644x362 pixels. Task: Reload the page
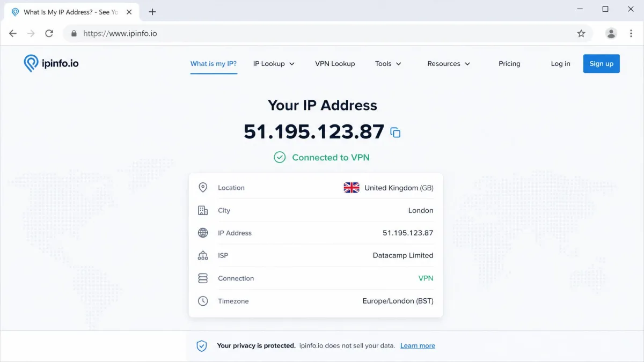click(x=49, y=33)
